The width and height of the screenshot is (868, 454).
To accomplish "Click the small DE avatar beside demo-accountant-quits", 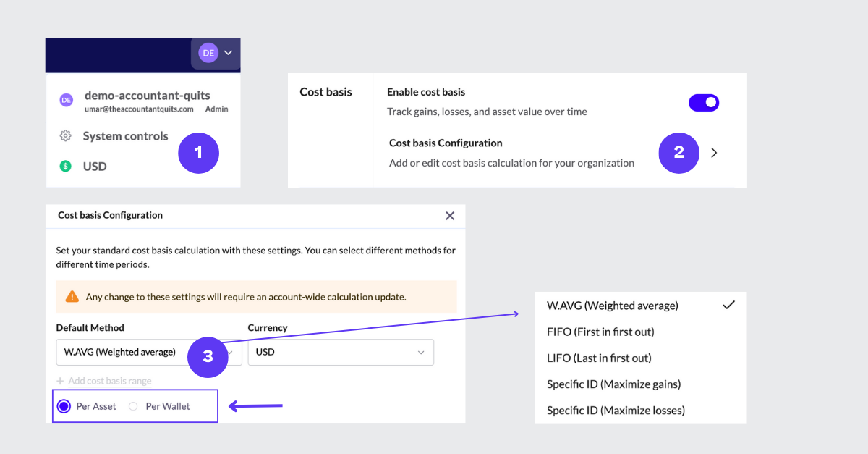I will click(66, 101).
